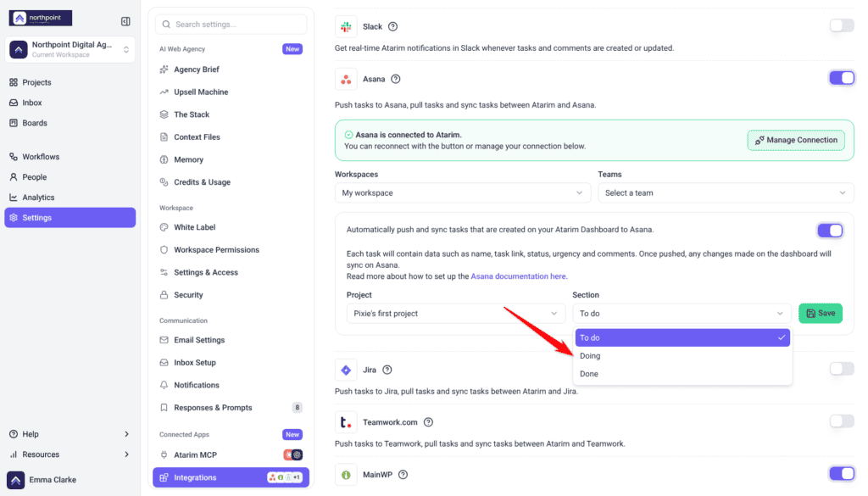Select 'Done' section option
The image size is (868, 496).
tap(682, 374)
